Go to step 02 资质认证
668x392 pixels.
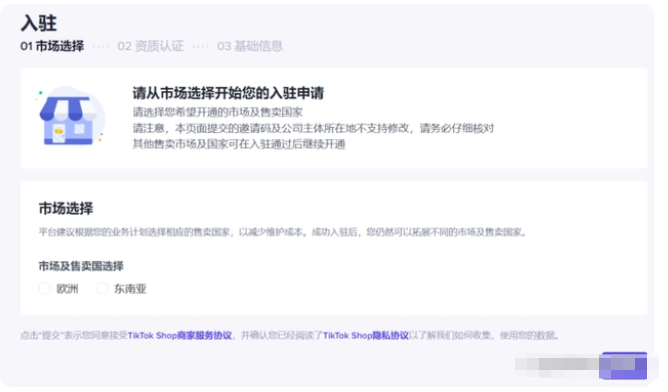pos(150,46)
